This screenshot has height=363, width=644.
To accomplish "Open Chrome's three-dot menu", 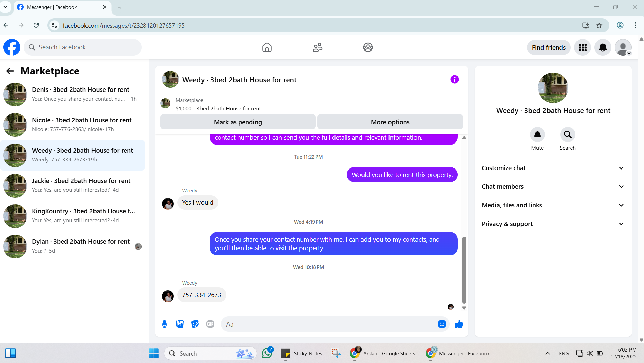I will click(635, 25).
